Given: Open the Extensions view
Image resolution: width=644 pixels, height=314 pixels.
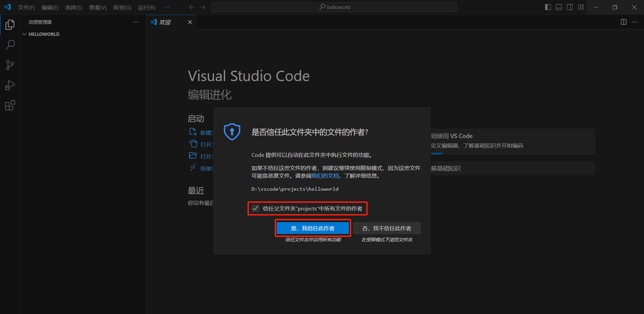Looking at the screenshot, I should coord(10,106).
